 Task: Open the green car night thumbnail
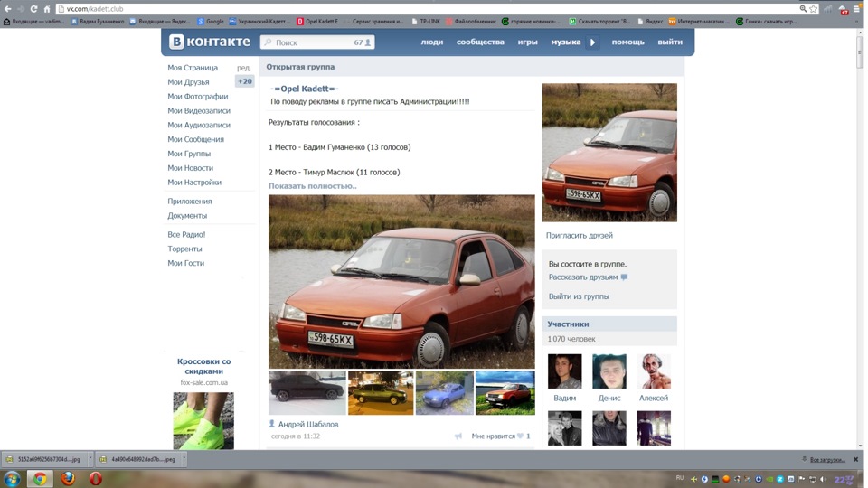[x=381, y=393]
